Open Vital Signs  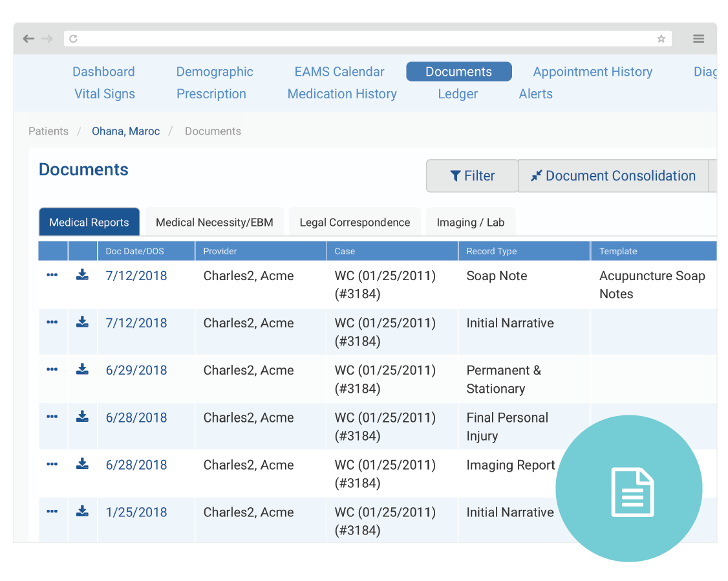click(105, 94)
